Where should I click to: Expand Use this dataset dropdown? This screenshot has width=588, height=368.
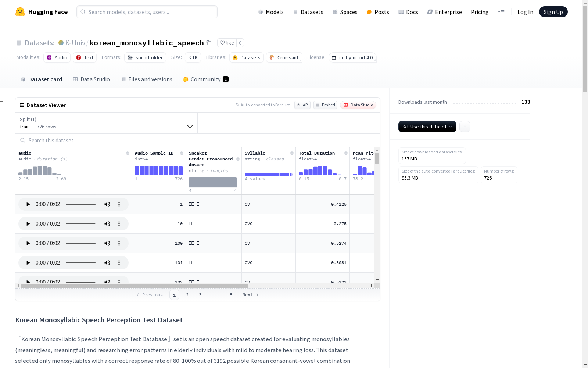tap(427, 127)
